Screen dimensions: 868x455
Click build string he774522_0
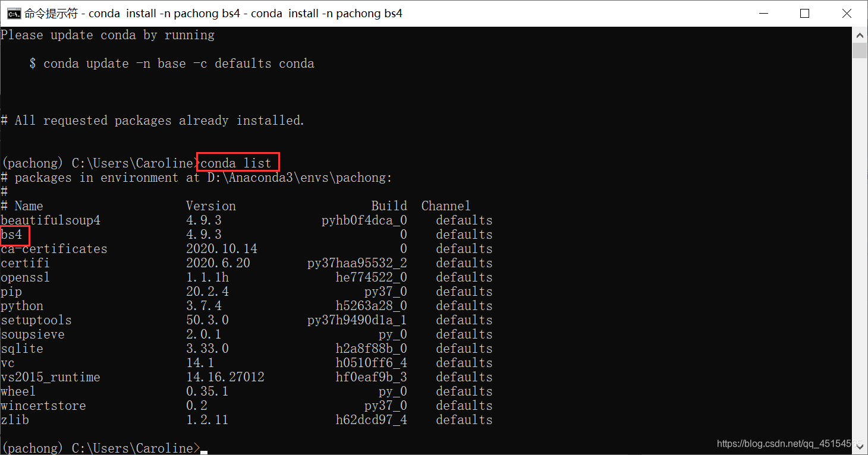pos(372,277)
